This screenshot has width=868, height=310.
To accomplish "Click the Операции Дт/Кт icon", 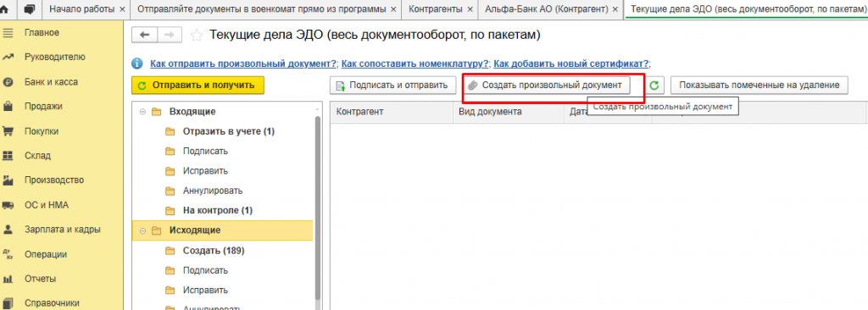I will pos(8,254).
